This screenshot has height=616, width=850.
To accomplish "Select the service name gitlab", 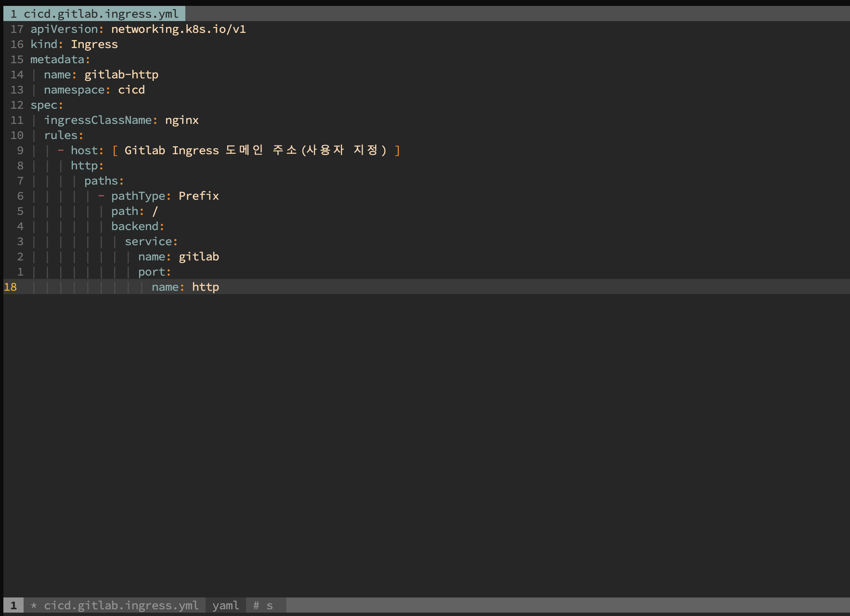I will [199, 257].
